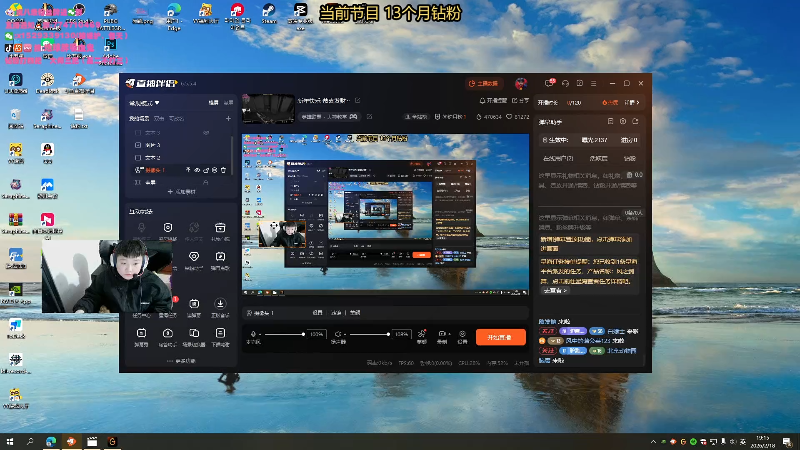Switch to the middle tab beside 在线用户

[598, 159]
